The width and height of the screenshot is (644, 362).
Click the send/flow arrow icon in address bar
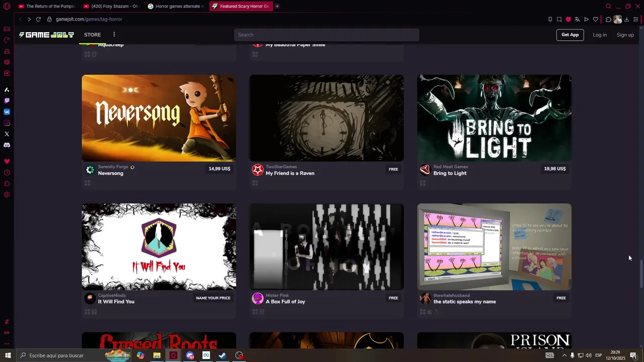(x=586, y=19)
